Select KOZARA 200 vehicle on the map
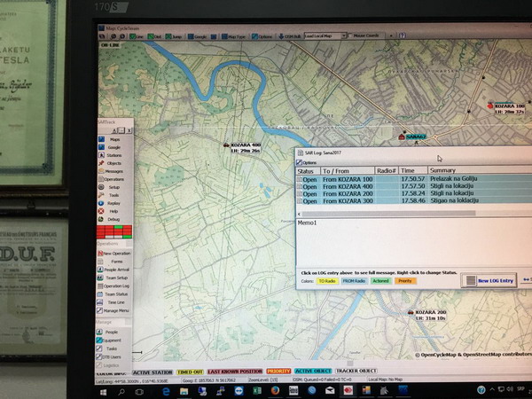The image size is (532, 399). pyautogui.click(x=411, y=312)
